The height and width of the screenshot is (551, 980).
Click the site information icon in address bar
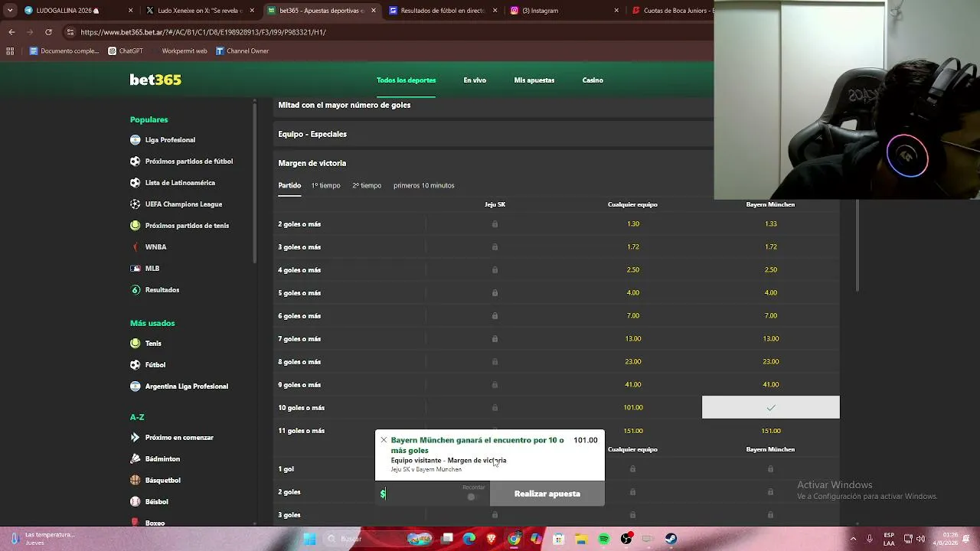coord(70,32)
